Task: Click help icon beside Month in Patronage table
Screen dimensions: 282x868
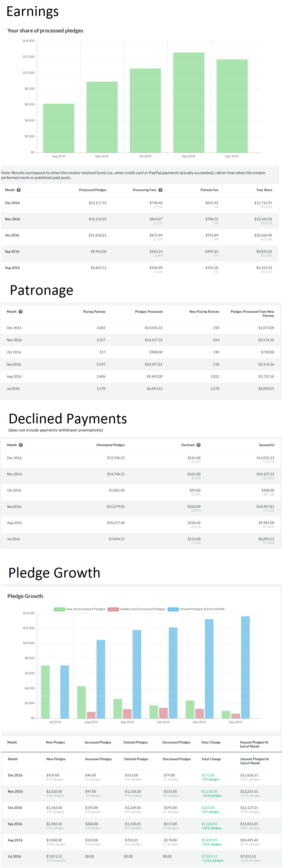Action: [x=21, y=312]
